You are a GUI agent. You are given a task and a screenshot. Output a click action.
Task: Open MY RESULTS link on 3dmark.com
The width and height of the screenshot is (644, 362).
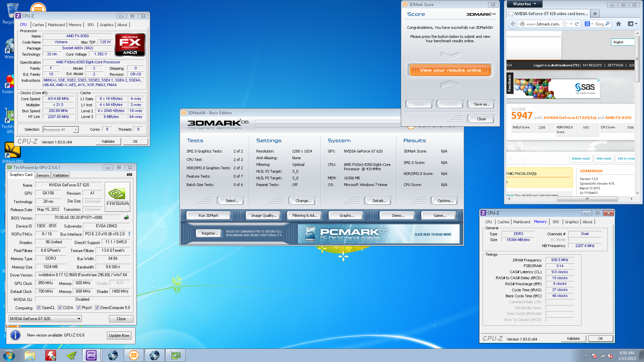[x=592, y=65]
